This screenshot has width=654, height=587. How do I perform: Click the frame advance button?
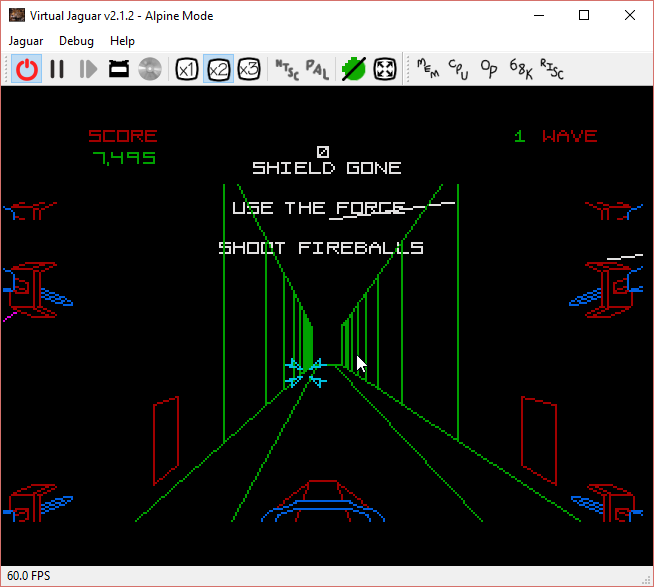[88, 69]
